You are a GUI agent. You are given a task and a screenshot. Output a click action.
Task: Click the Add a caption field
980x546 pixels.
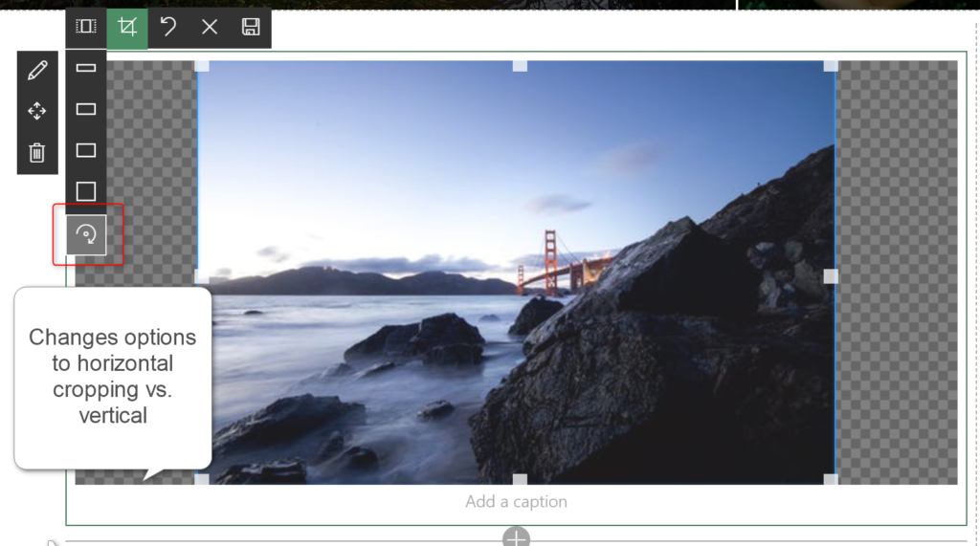[516, 502]
